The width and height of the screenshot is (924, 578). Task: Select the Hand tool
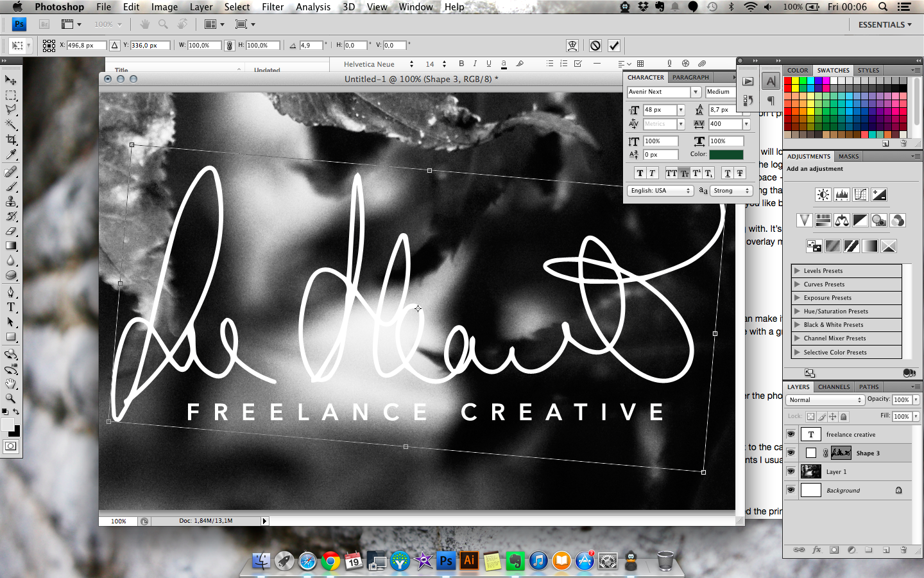11,384
